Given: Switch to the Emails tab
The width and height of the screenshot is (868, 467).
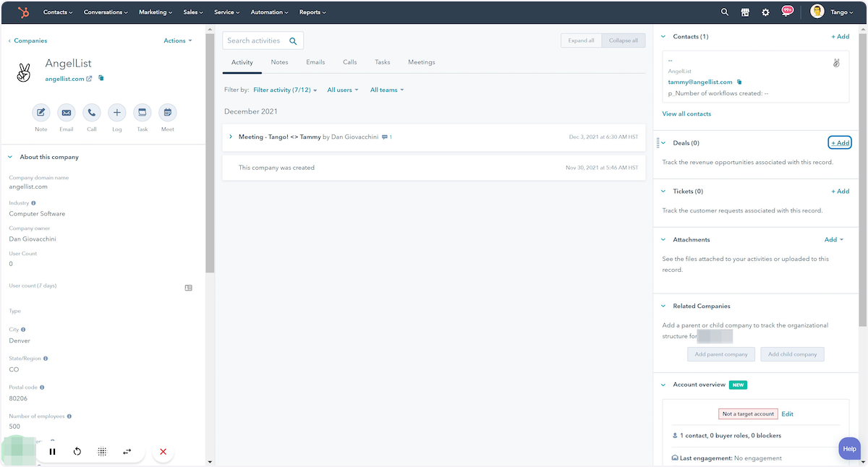Looking at the screenshot, I should click(x=315, y=62).
